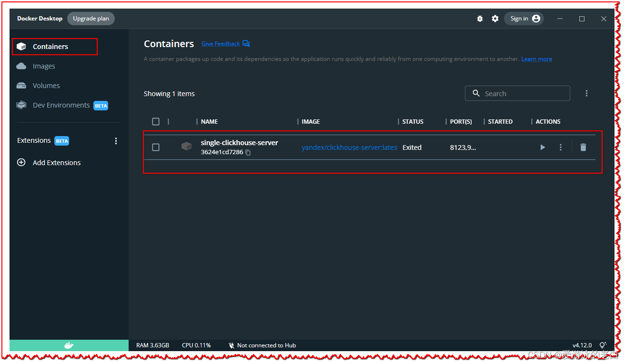Click Add Extensions
The width and height of the screenshot is (625, 364).
[57, 163]
